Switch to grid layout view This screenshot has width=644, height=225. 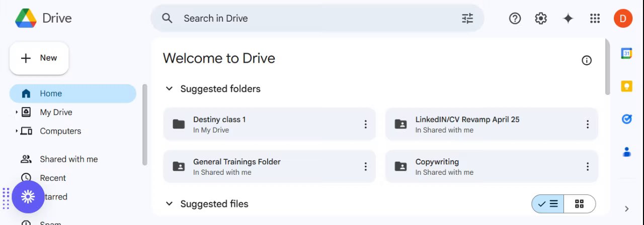(579, 204)
